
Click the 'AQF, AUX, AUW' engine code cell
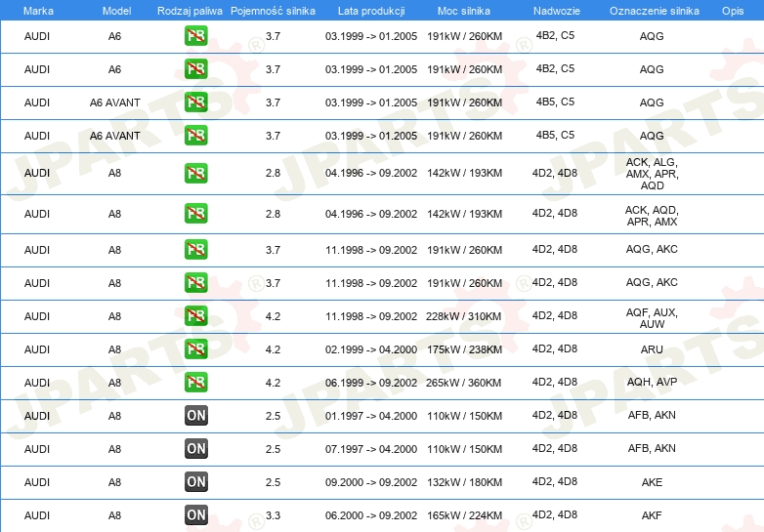point(652,318)
